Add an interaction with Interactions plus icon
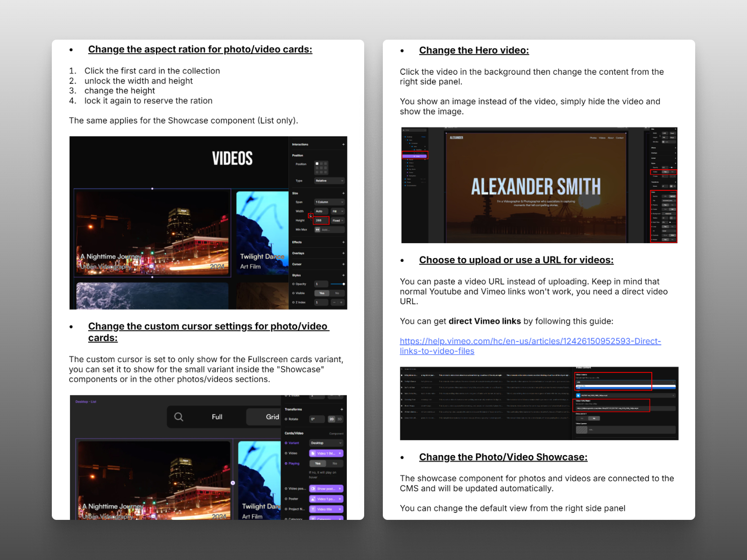The height and width of the screenshot is (560, 747). pyautogui.click(x=343, y=145)
